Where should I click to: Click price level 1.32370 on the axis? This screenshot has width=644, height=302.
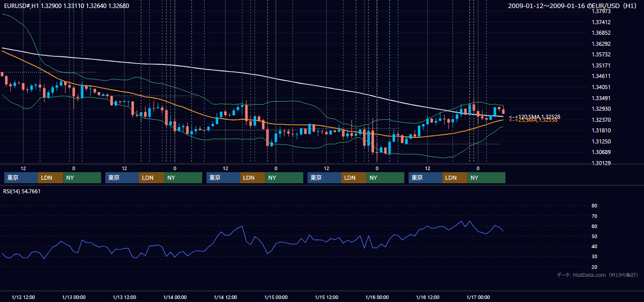(x=601, y=120)
